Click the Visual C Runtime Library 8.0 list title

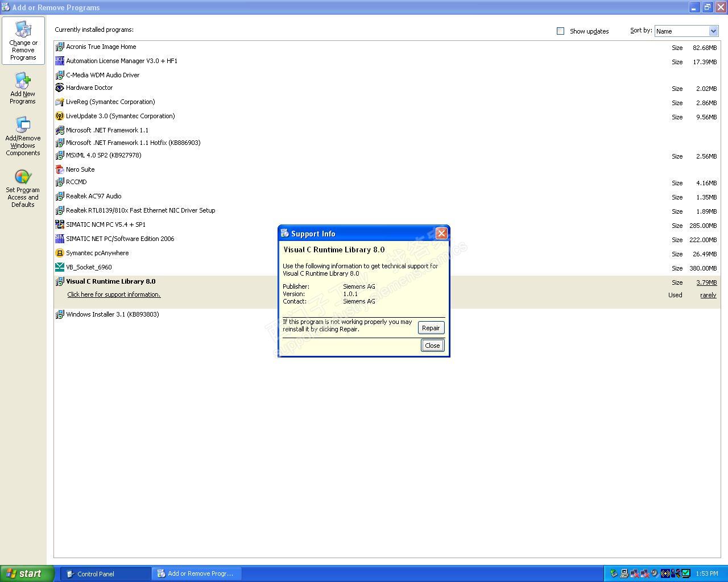coord(111,281)
